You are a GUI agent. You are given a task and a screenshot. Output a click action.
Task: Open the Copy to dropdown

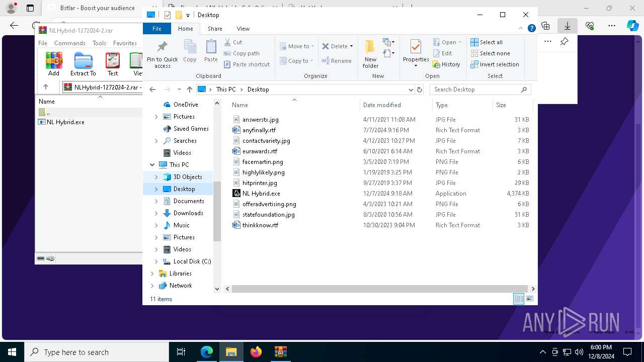[296, 61]
